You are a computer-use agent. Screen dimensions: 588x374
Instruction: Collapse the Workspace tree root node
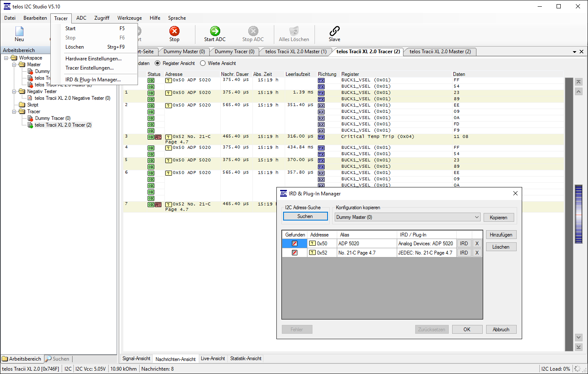click(x=6, y=58)
